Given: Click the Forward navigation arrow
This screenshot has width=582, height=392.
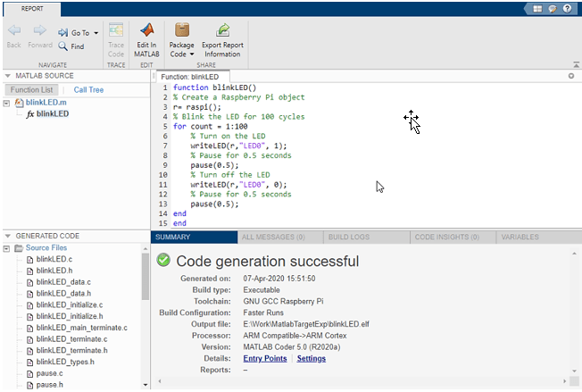Looking at the screenshot, I should [40, 32].
